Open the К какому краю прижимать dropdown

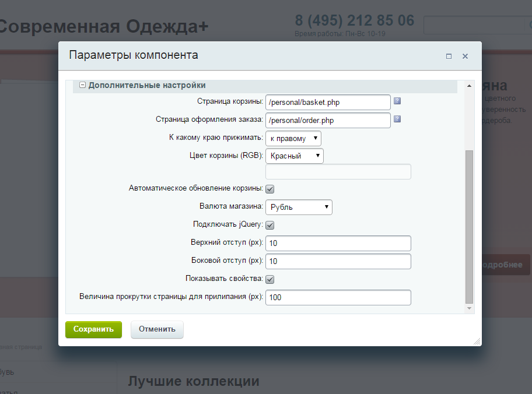click(293, 138)
